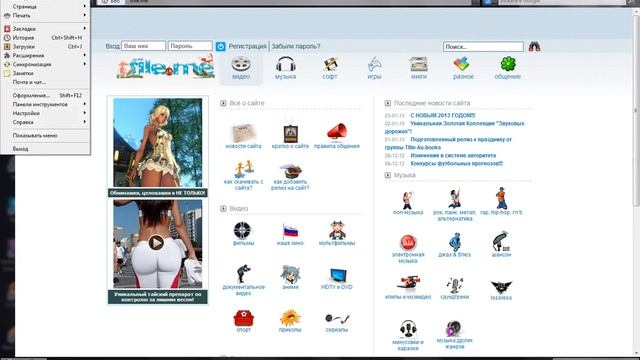The width and height of the screenshot is (640, 360).
Task: Open the мультфильмы icon
Action: click(337, 230)
